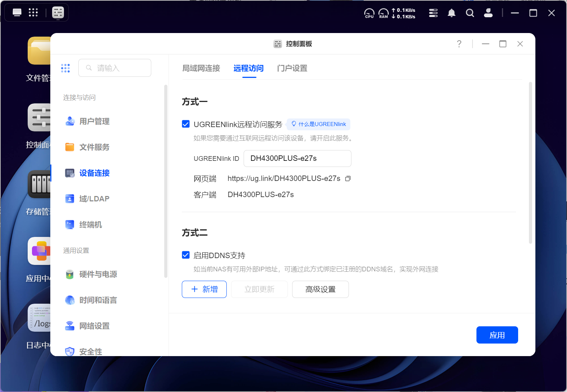Image resolution: width=567 pixels, height=392 pixels.
Task: Open Log Center desktop icon
Action: (39, 318)
